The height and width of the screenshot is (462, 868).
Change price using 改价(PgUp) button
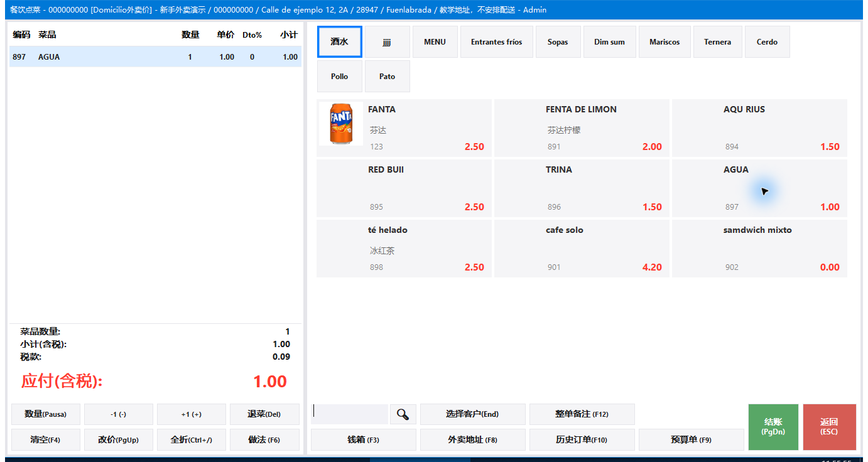point(119,440)
